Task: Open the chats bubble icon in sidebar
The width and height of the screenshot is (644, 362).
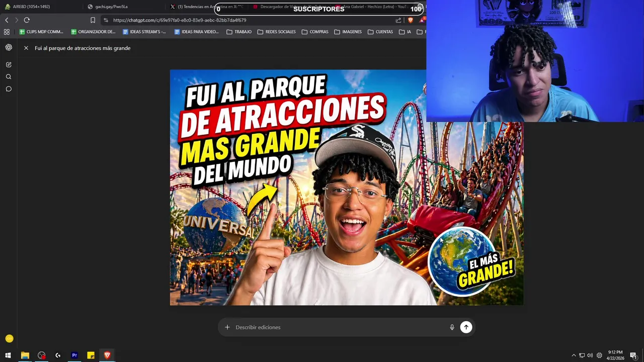Action: click(9, 89)
